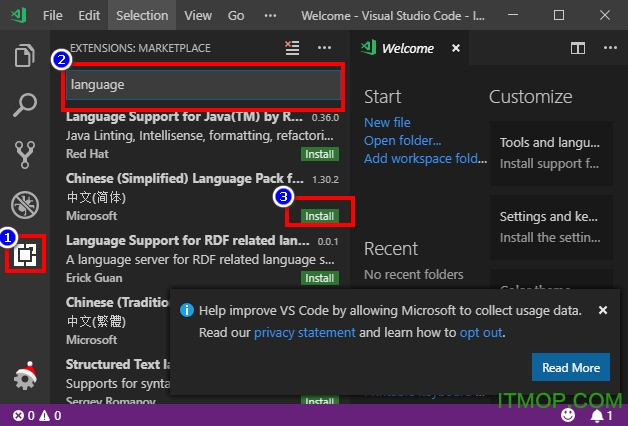Screen dimensions: 628x426
Task: Expand the hidden menu bar items ellipsis
Action: [270, 15]
